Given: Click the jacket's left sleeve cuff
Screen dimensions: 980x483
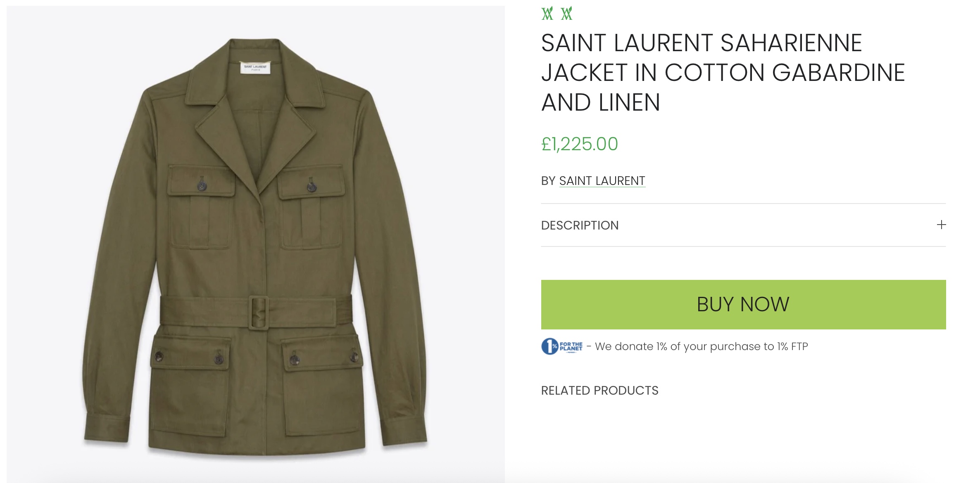Looking at the screenshot, I should [x=107, y=427].
